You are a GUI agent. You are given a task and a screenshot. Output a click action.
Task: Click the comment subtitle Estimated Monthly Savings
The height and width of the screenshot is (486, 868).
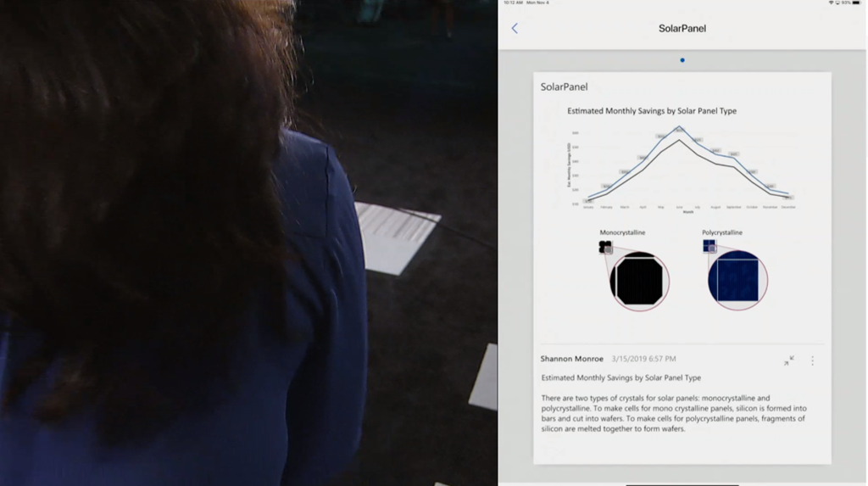click(620, 377)
